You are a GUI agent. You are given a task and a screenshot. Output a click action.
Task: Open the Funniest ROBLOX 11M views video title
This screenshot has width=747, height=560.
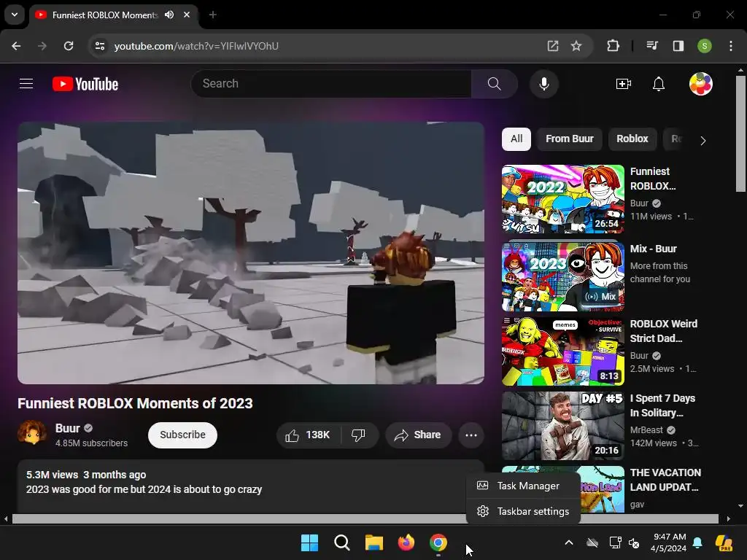coord(653,179)
